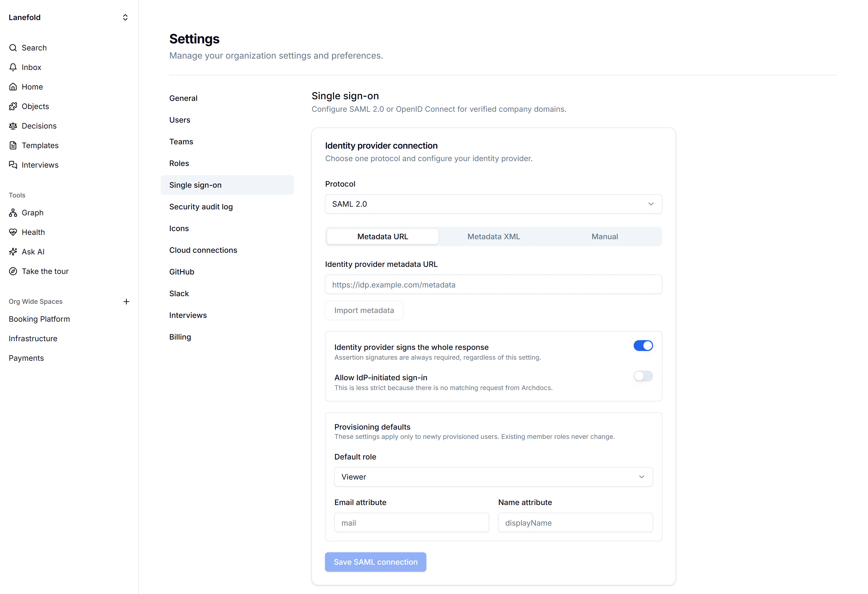Viewport: 868px width, 594px height.
Task: Click the Ask AI sparkle icon
Action: click(13, 252)
